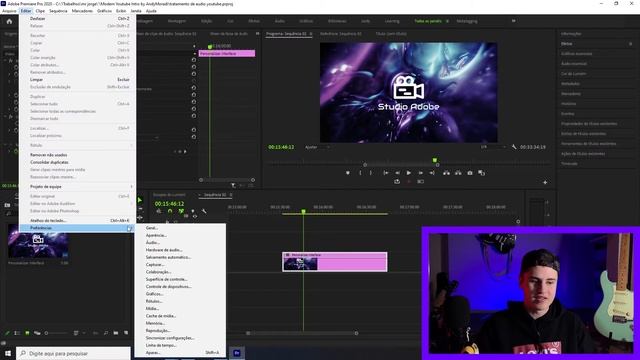Click the pink clip in Effect Controls
Screen dimensions: 640x360
coord(227,53)
